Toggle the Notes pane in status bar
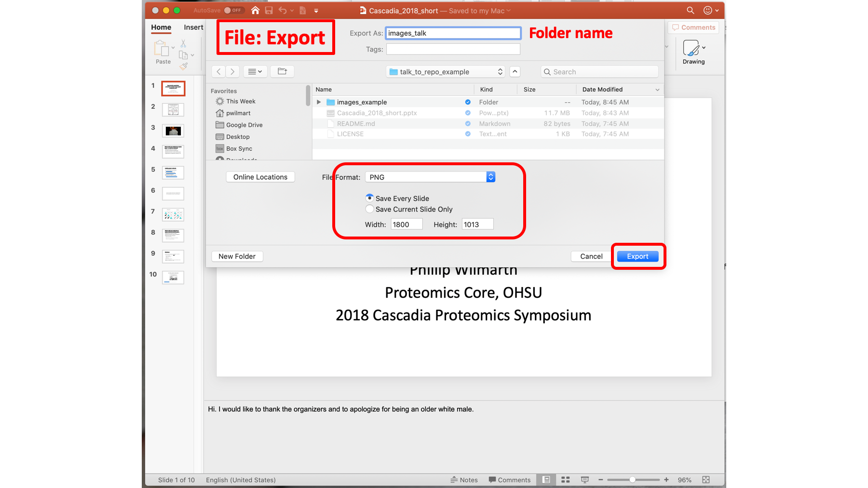 tap(464, 480)
